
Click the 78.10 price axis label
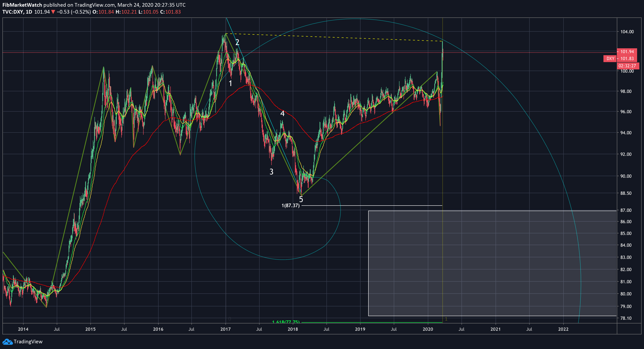pyautogui.click(x=626, y=318)
